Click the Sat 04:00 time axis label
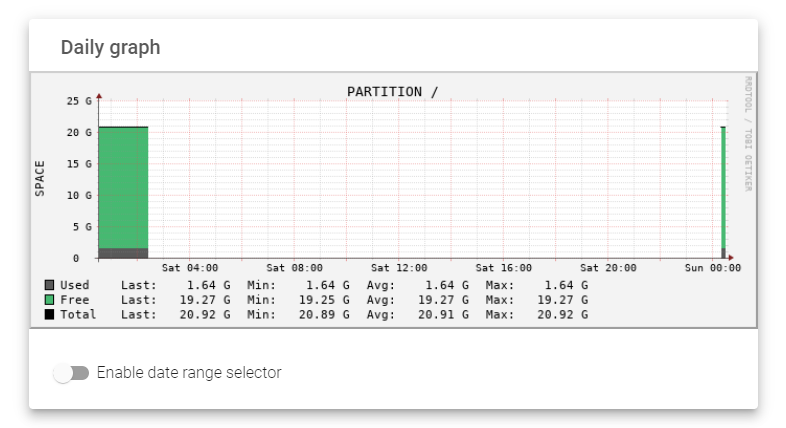The width and height of the screenshot is (786, 428). pyautogui.click(x=190, y=268)
